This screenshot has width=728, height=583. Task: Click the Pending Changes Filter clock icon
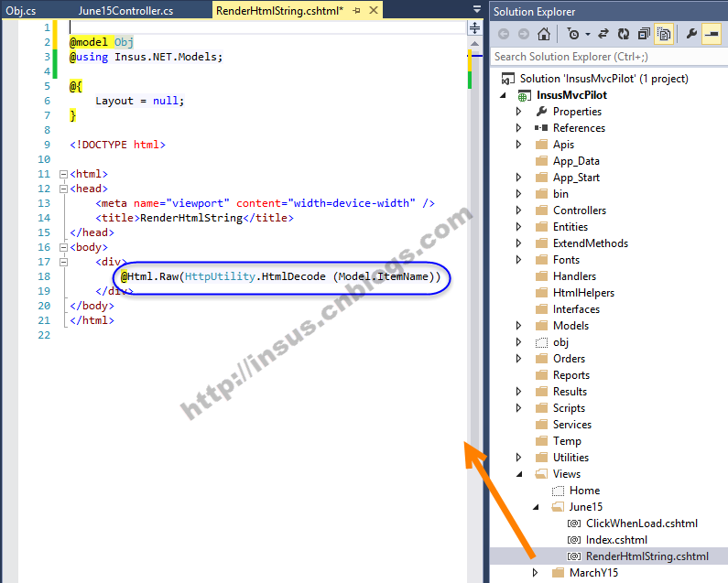coord(573,34)
